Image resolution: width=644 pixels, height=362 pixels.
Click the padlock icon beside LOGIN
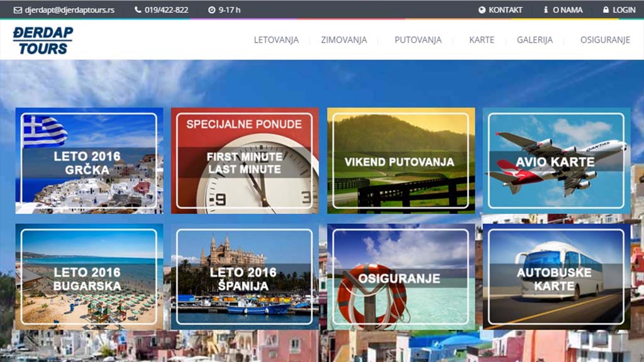606,9
